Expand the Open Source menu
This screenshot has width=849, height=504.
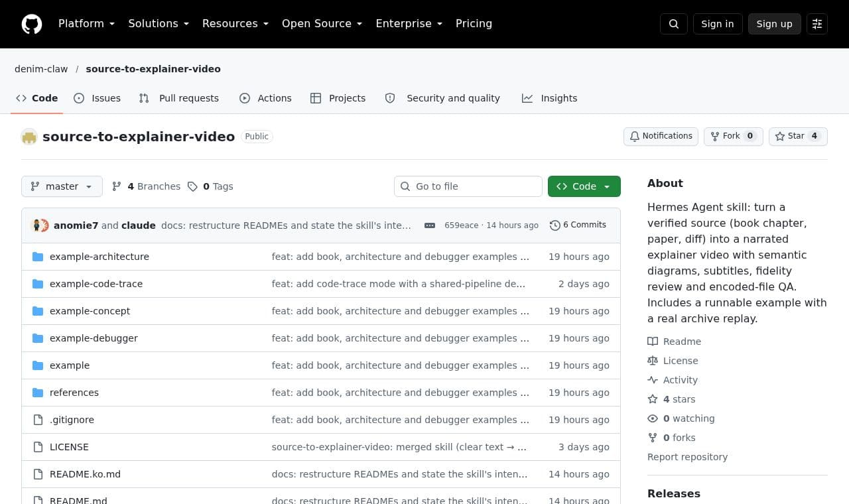(x=322, y=24)
